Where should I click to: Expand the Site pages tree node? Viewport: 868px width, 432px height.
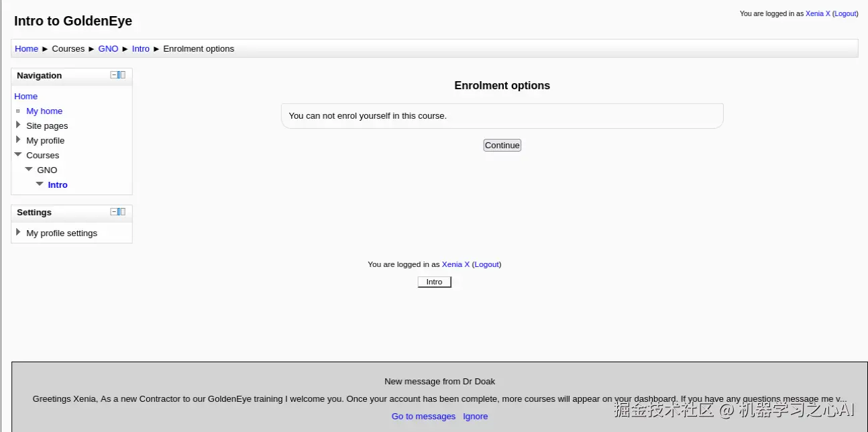click(x=18, y=125)
